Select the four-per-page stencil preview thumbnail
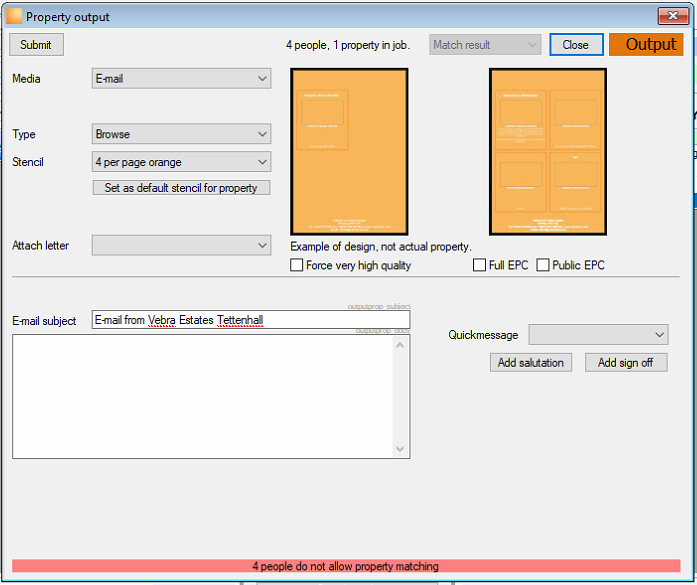697x585 pixels. pos(548,152)
